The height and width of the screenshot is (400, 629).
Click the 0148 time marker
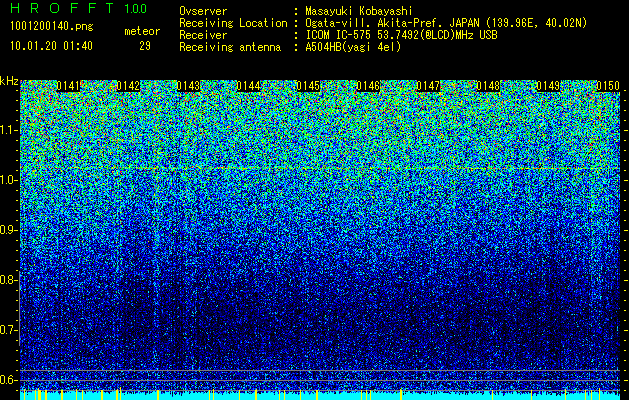(488, 86)
